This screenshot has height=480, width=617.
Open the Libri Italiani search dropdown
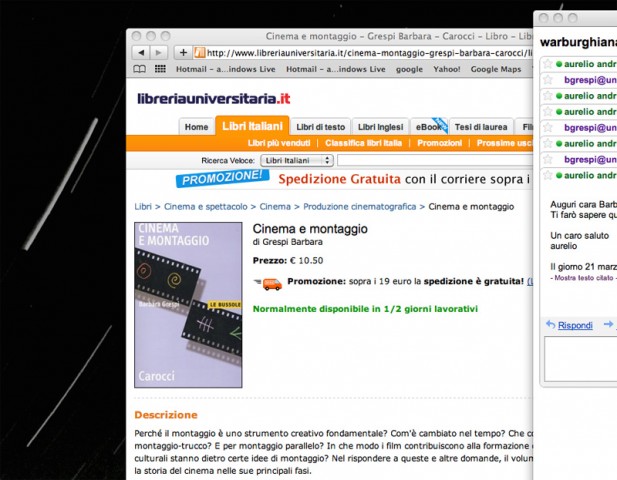click(x=297, y=161)
